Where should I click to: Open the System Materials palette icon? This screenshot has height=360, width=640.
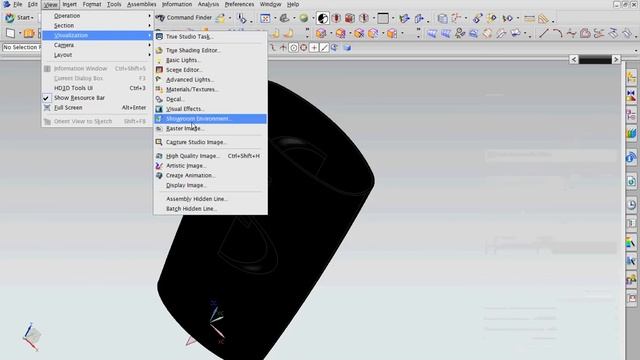(631, 242)
